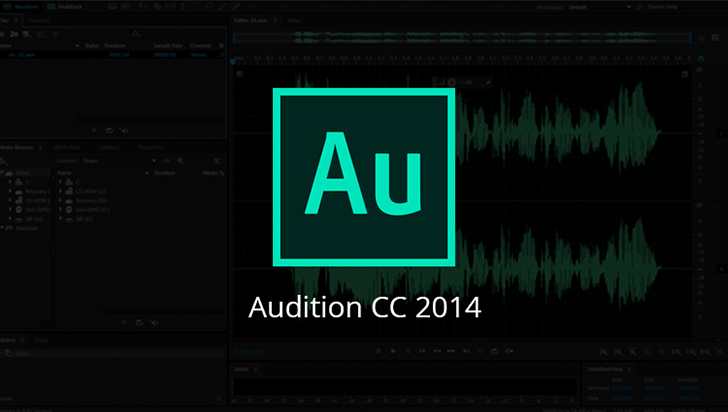Click filter funnel icon in Media Browser
Viewport: 728px width, 412px height.
(216, 160)
